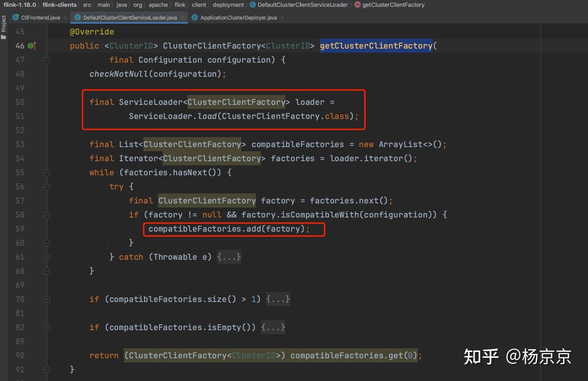Click the override gutter icon on line 46
This screenshot has width=588, height=381.
click(32, 46)
